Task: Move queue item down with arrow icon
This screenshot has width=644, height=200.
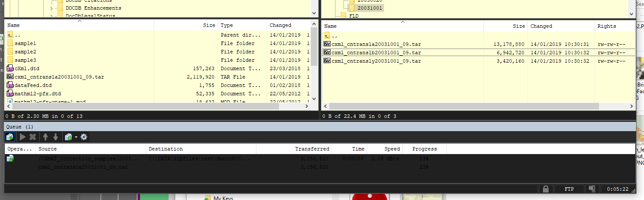Action: [x=56, y=137]
